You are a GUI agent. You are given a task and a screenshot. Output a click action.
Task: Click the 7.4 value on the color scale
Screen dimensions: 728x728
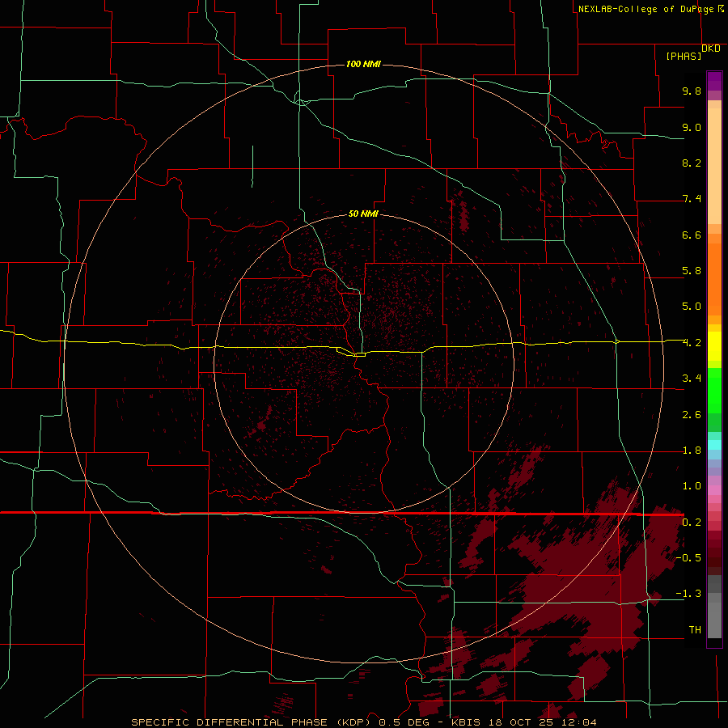tap(692, 199)
